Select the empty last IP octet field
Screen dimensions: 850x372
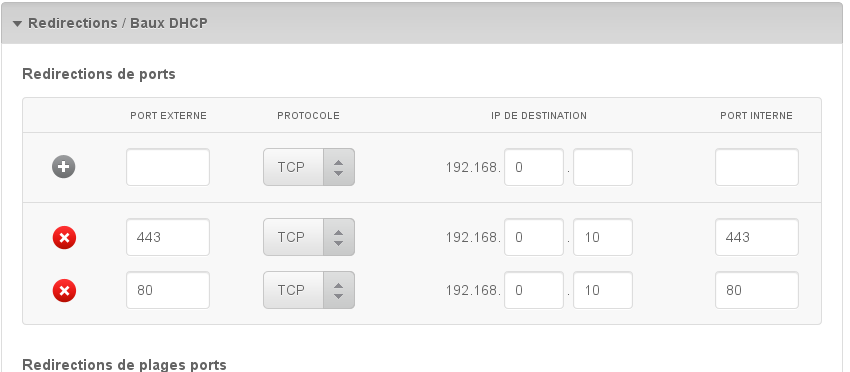603,167
